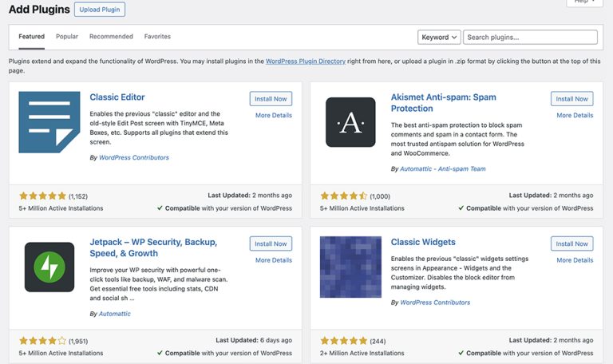This screenshot has height=364, width=613.
Task: Click the Upload Plugin button
Action: point(100,10)
